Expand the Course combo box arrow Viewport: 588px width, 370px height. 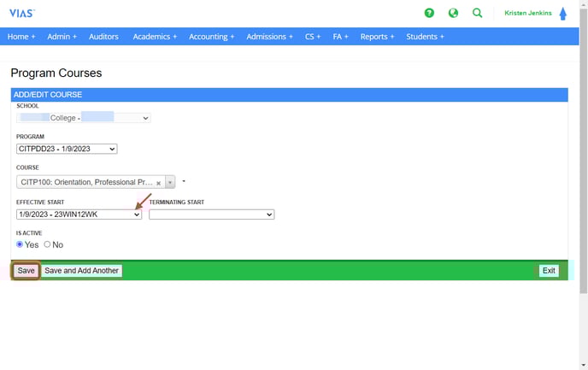click(x=170, y=183)
